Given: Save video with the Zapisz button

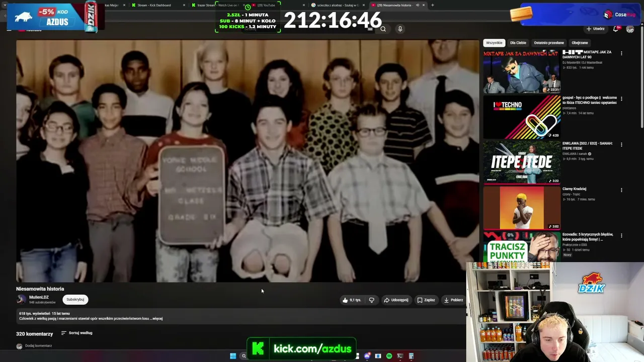Looking at the screenshot, I should (426, 300).
